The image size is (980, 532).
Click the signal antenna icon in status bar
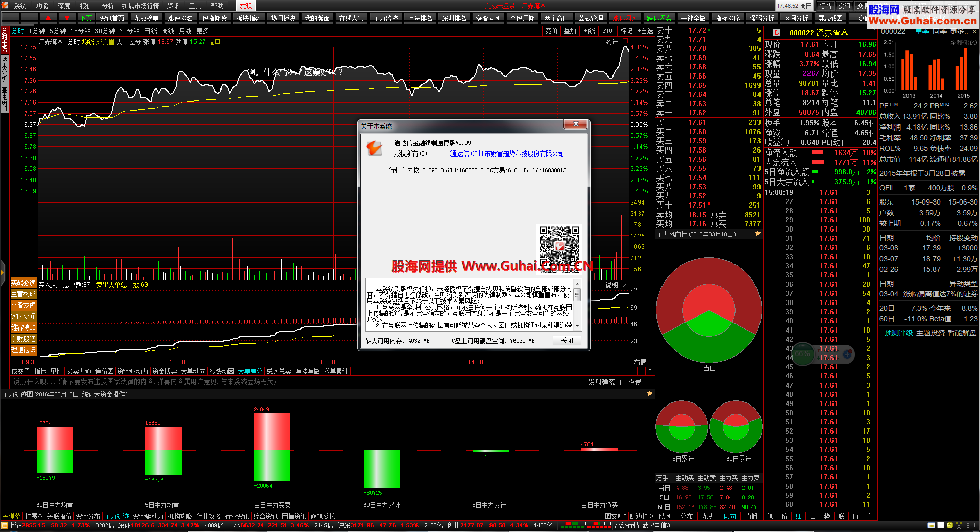click(959, 526)
